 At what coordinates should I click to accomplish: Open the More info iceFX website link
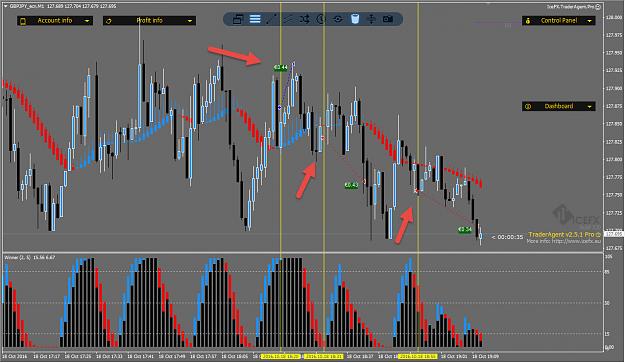(x=564, y=241)
